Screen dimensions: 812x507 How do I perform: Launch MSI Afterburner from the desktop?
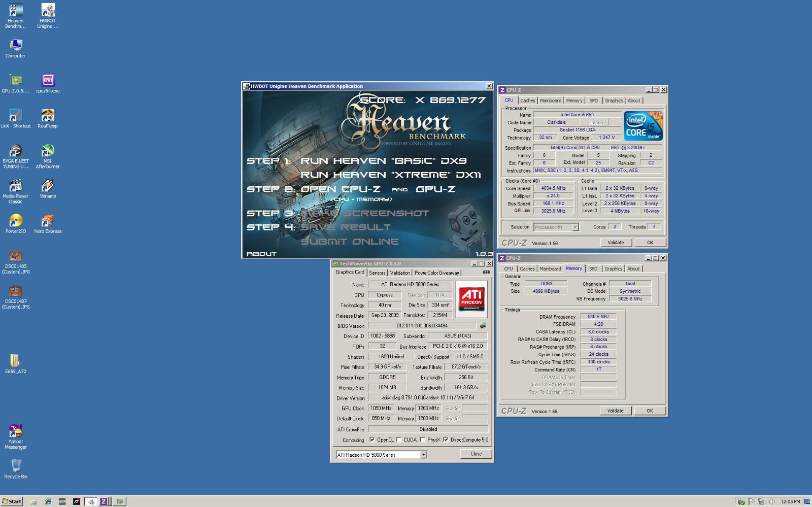coord(48,156)
